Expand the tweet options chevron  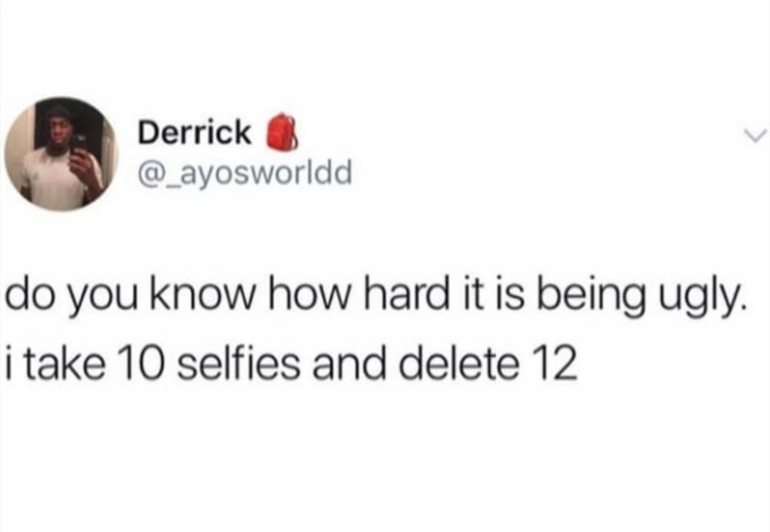click(756, 136)
